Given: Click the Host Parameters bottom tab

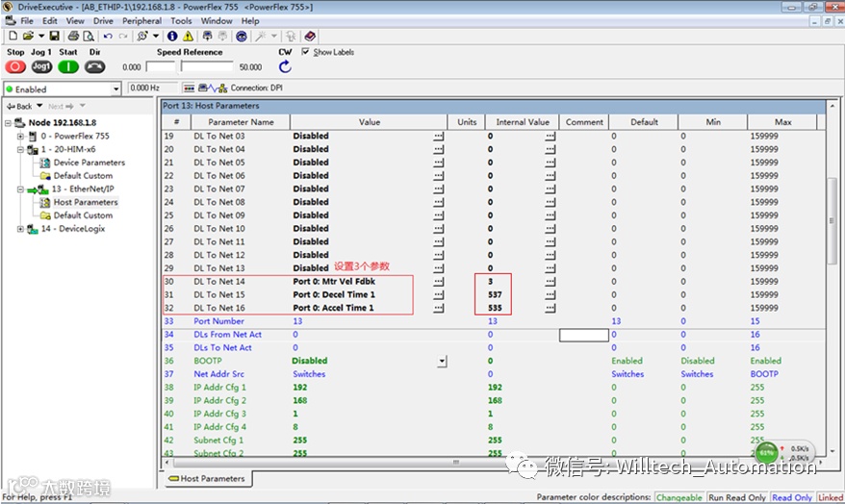Looking at the screenshot, I should tap(207, 479).
